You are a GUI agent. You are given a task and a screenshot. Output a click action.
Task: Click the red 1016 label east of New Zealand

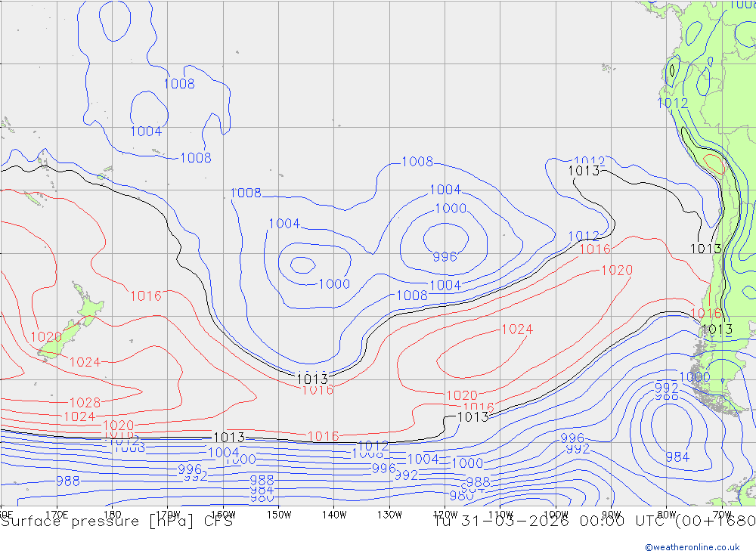point(146,296)
